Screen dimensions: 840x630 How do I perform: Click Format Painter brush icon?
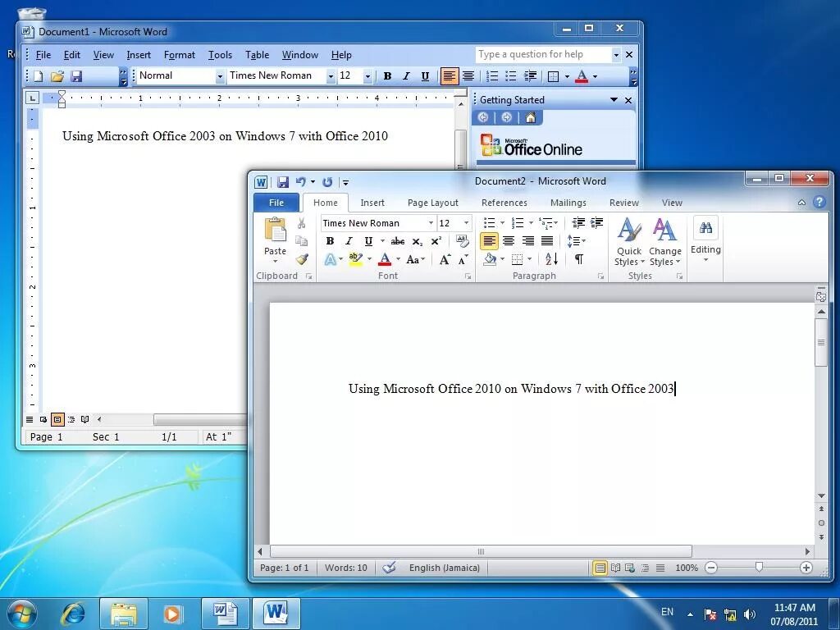[x=302, y=259]
